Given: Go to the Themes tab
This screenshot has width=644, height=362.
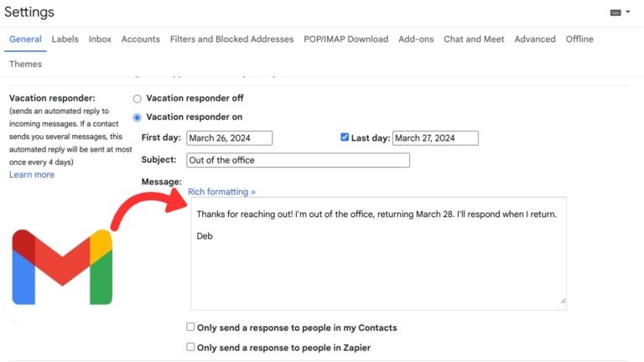Looking at the screenshot, I should [25, 65].
